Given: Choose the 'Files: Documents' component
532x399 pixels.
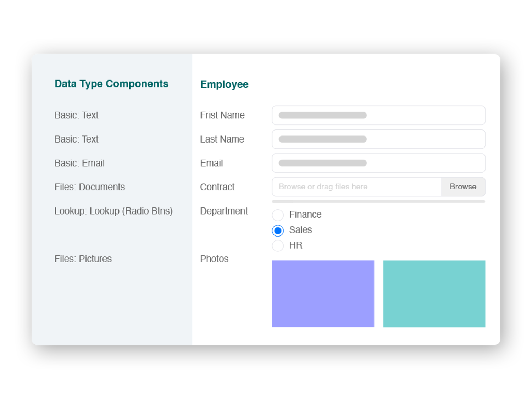Looking at the screenshot, I should (x=90, y=187).
